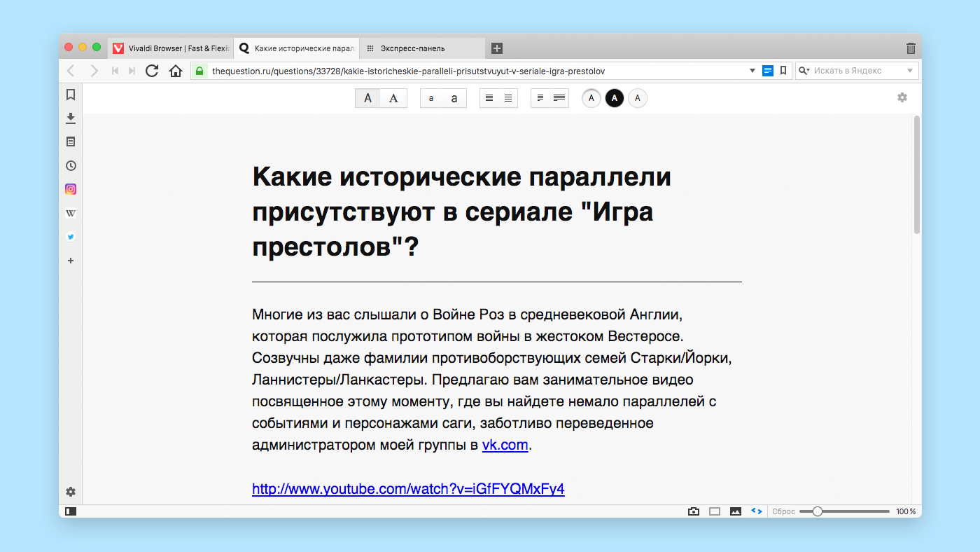The width and height of the screenshot is (980, 552).
Task: Open the YouTube video link
Action: coord(408,489)
